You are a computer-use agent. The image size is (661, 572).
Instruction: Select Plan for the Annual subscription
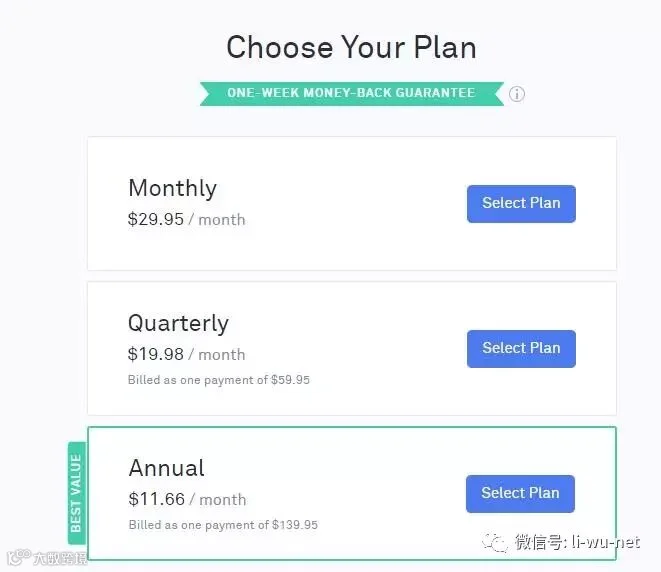coord(520,494)
